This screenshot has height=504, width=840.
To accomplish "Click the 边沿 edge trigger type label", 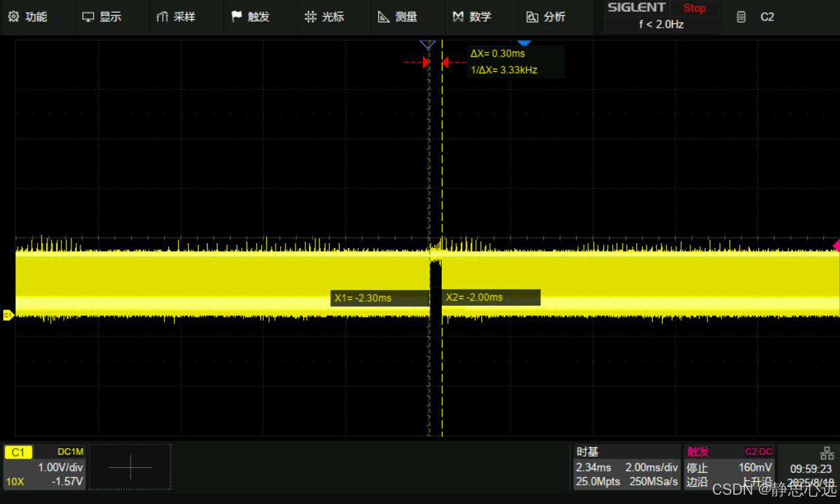I will click(x=697, y=482).
